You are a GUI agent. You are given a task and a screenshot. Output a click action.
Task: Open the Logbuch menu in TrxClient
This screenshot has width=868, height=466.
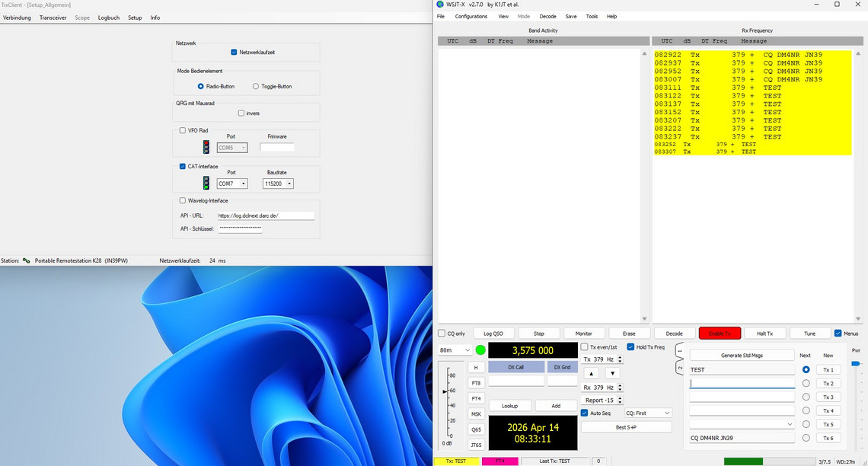pyautogui.click(x=109, y=18)
